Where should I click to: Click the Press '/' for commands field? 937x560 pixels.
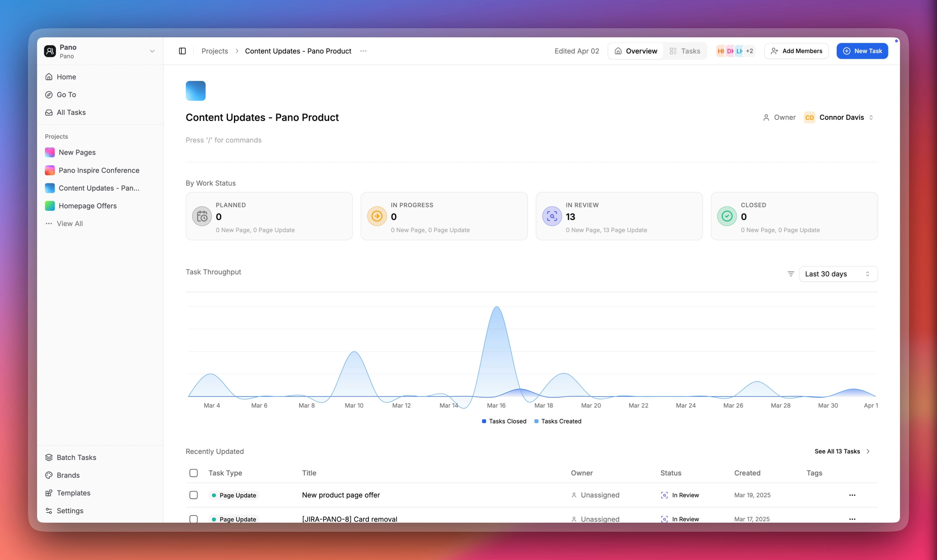coord(223,140)
